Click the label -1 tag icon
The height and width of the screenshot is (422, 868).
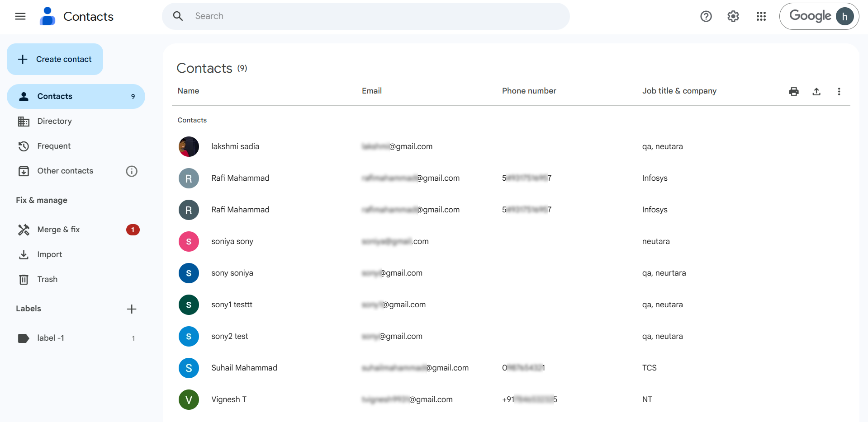pyautogui.click(x=24, y=338)
